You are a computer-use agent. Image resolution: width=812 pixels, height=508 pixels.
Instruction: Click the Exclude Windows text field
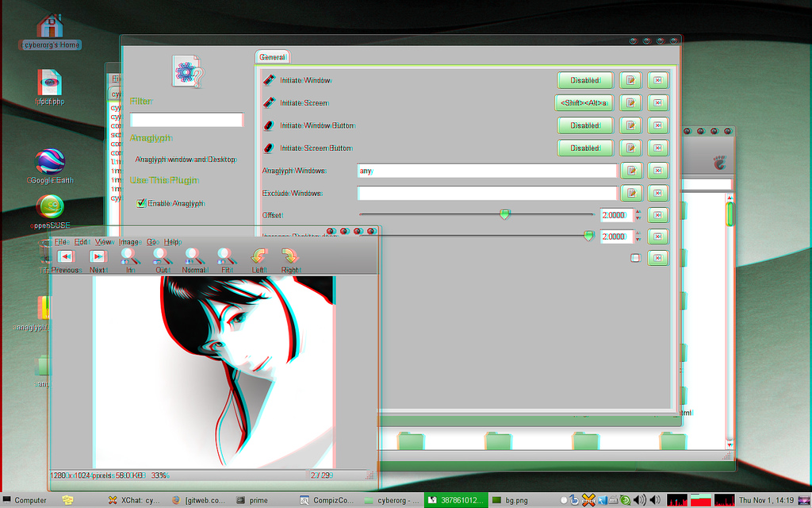[487, 193]
